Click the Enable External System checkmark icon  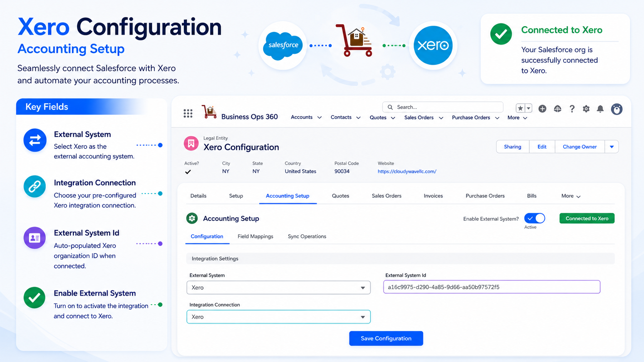34,298
